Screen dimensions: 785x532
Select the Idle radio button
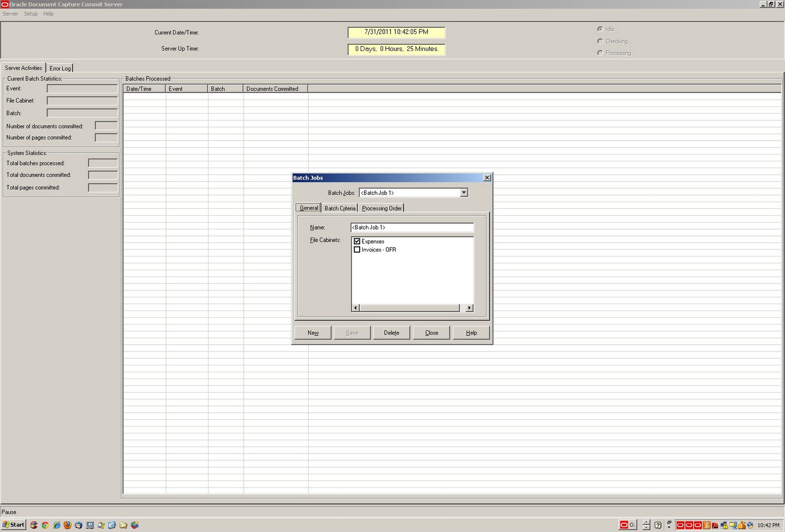pos(600,29)
